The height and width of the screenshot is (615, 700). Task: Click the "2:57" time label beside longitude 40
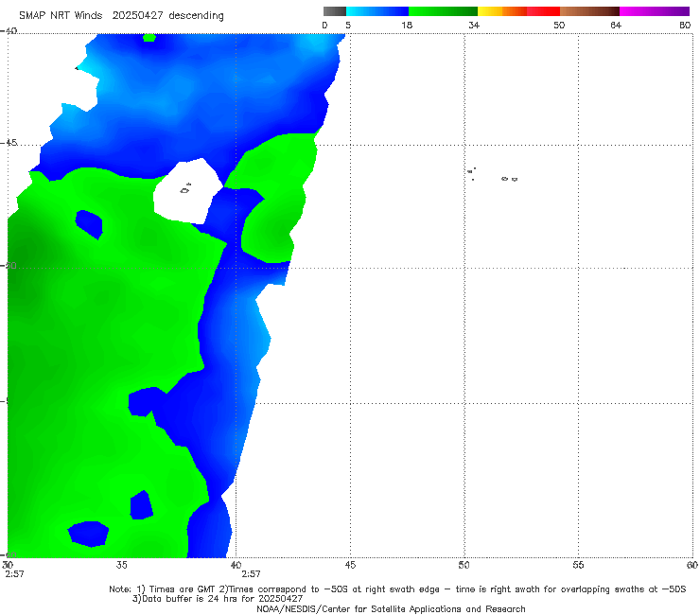point(251,574)
